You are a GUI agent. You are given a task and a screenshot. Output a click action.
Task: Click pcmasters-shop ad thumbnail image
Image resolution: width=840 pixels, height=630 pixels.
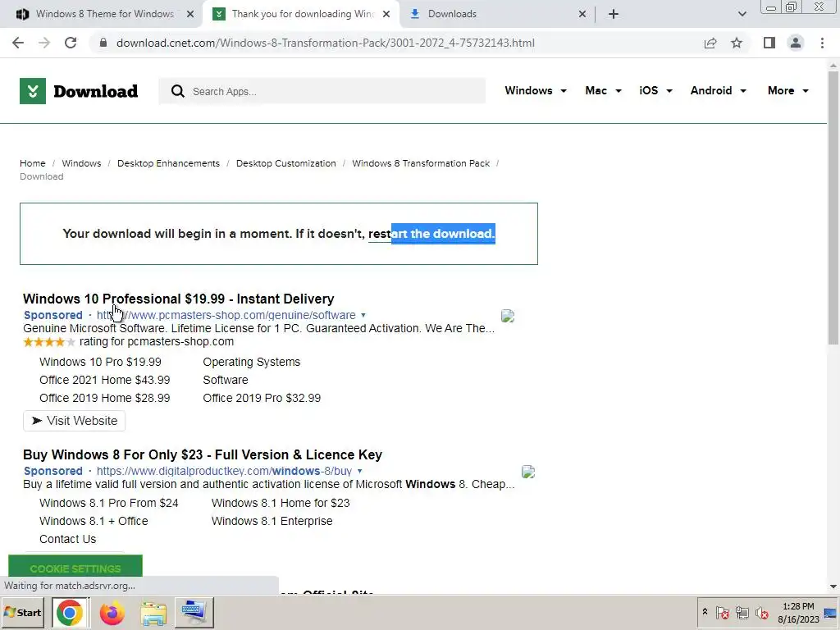click(x=507, y=316)
